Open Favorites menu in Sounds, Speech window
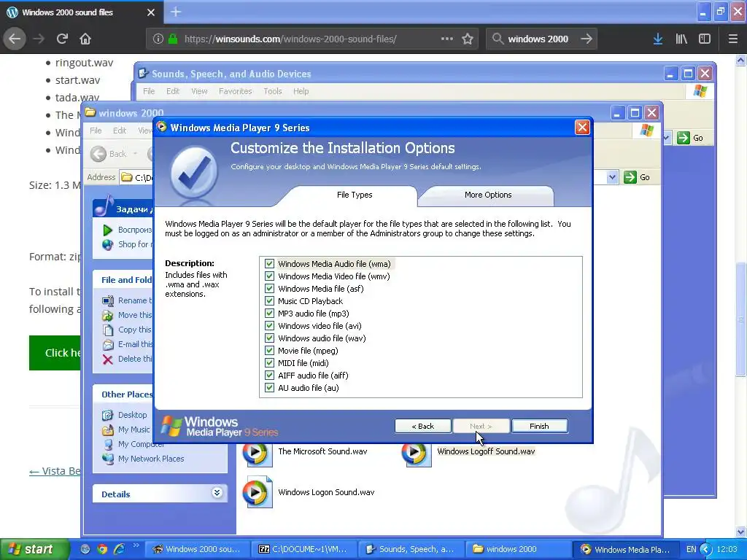This screenshot has width=747, height=560. pos(236,91)
